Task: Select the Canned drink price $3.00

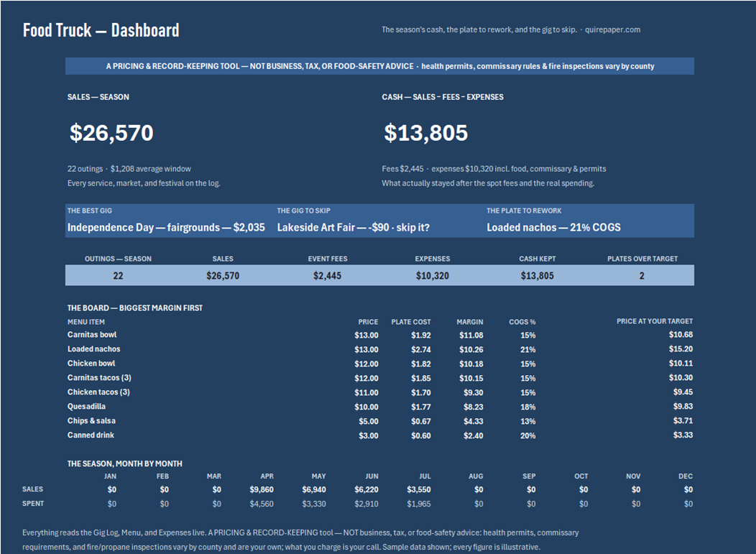Action: pyautogui.click(x=369, y=435)
